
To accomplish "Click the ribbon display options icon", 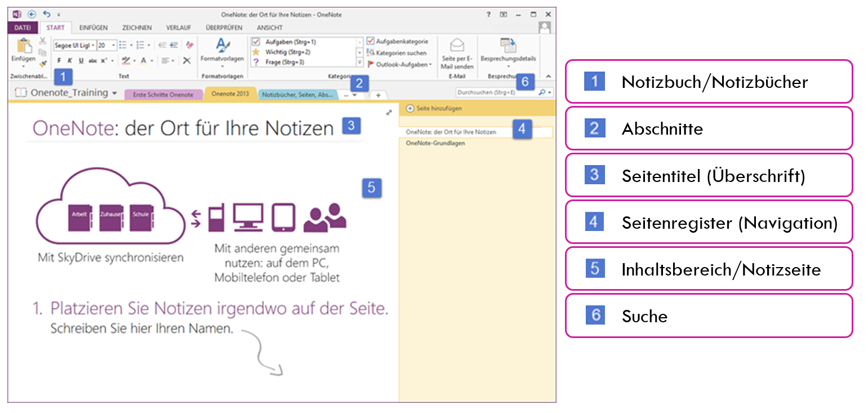I will [x=504, y=15].
